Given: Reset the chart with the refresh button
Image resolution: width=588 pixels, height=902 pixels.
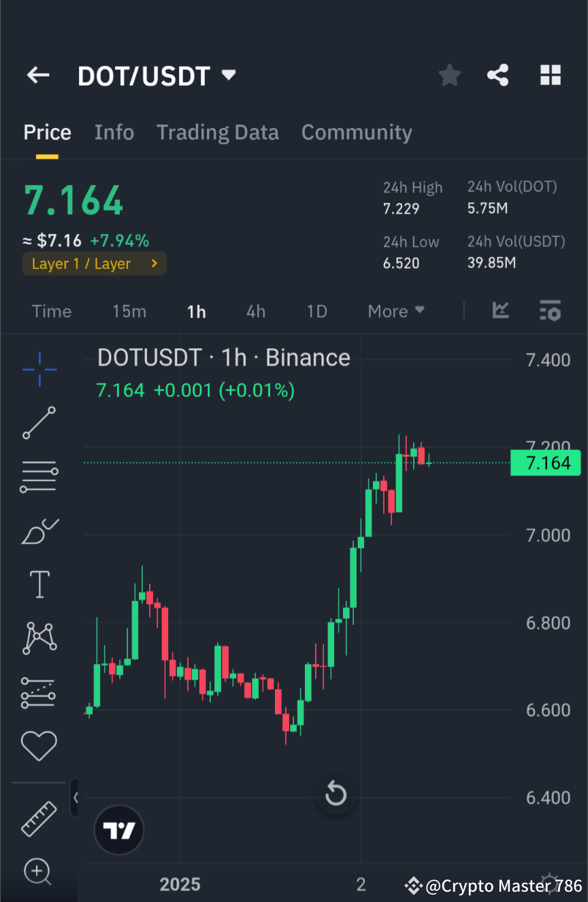Looking at the screenshot, I should coord(336,794).
